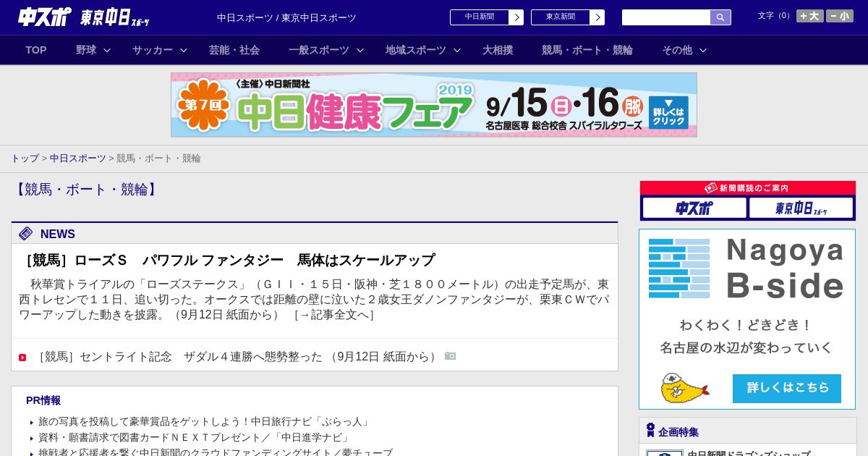
Task: Select the 芸能・社会 menu item
Action: (234, 50)
